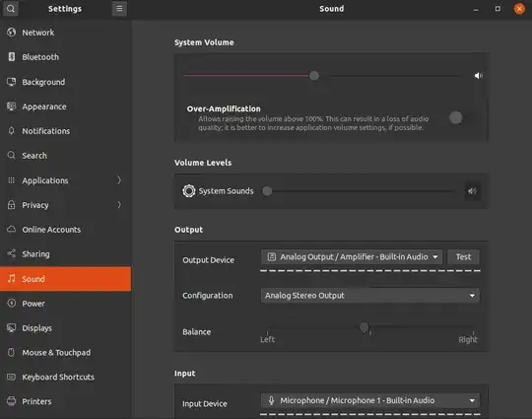The width and height of the screenshot is (532, 419).
Task: Click the Bluetooth icon in the sidebar
Action: 12,57
